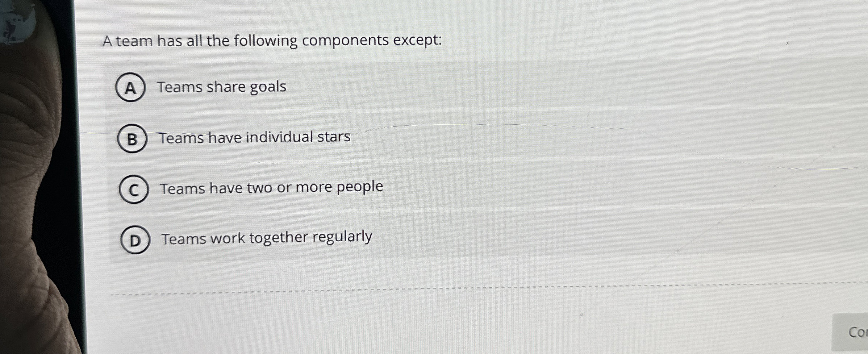Click the circled A indicator

click(131, 88)
